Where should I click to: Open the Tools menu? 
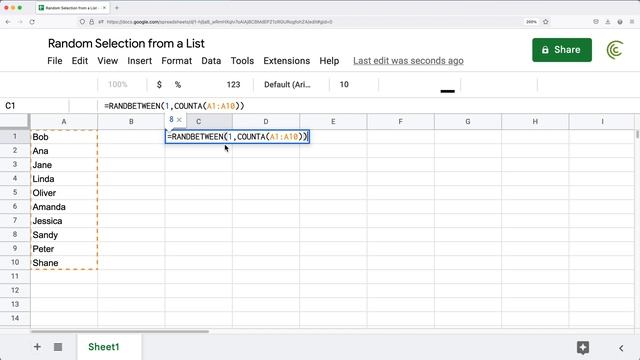[242, 61]
